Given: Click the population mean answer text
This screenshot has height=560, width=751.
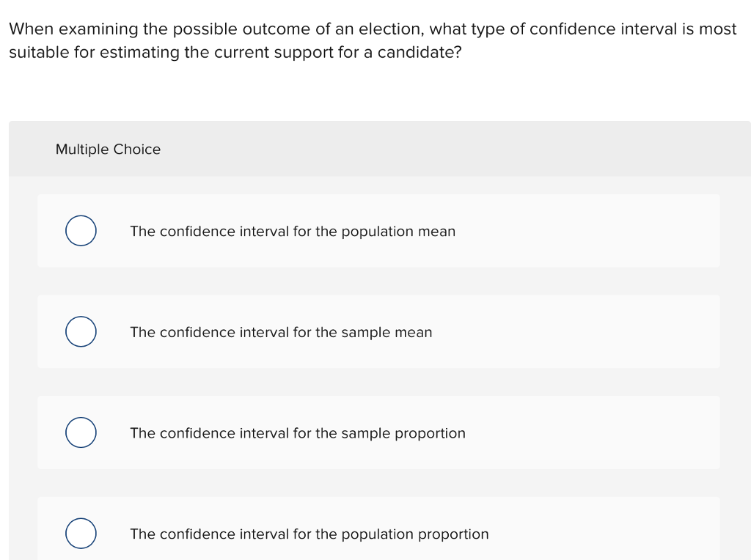Looking at the screenshot, I should click(x=292, y=231).
